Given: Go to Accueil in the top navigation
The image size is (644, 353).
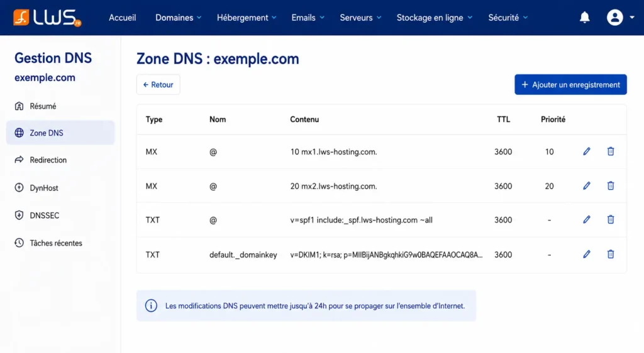Looking at the screenshot, I should 123,18.
